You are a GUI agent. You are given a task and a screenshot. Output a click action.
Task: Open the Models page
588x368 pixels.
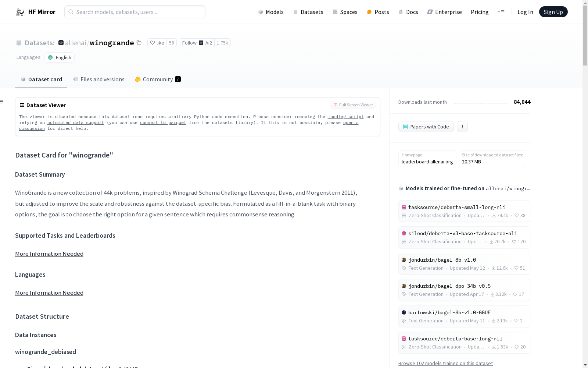pos(271,12)
